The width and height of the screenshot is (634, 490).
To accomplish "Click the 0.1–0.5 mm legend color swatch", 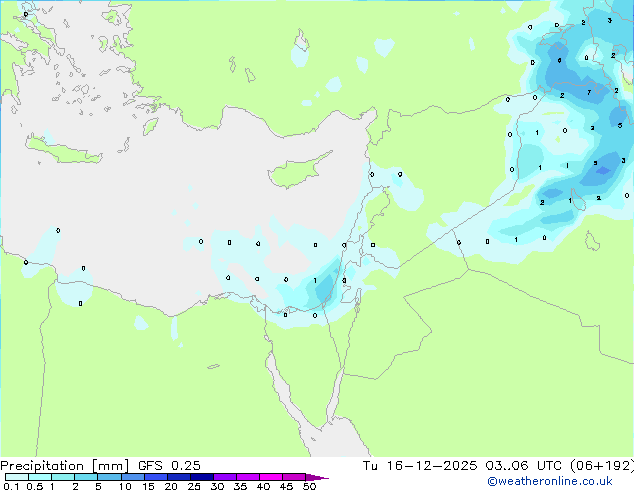I will click(x=17, y=477).
